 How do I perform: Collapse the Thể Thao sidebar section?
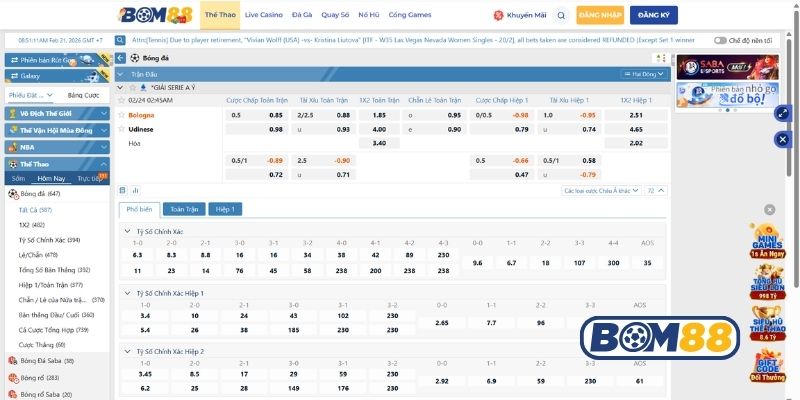pyautogui.click(x=104, y=164)
